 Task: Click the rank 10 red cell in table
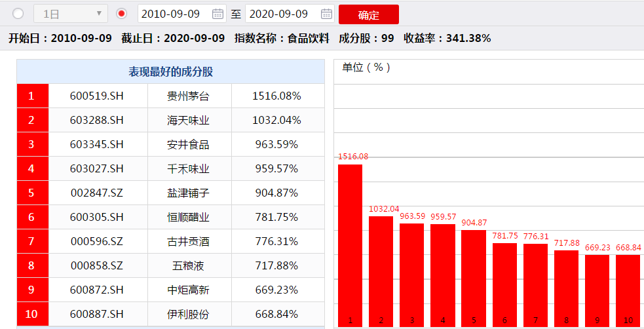(x=33, y=314)
